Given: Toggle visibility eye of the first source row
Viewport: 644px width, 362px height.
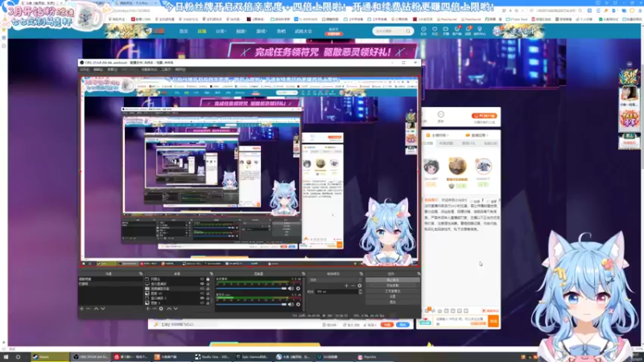Looking at the screenshot, I should [x=203, y=278].
